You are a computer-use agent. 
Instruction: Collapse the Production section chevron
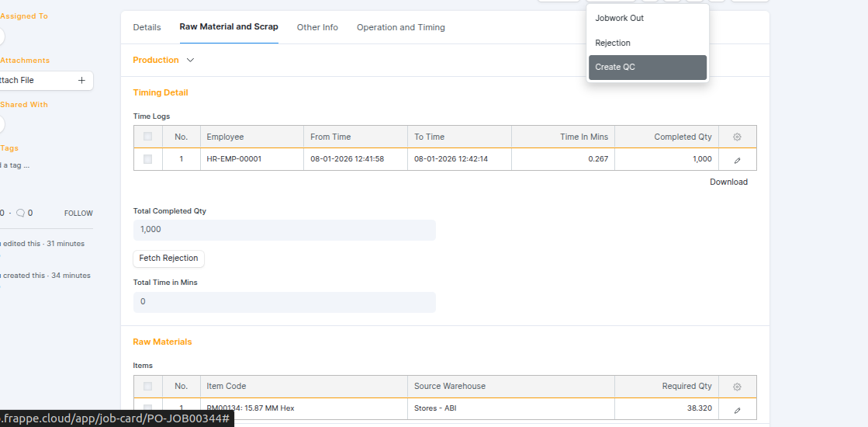(190, 60)
